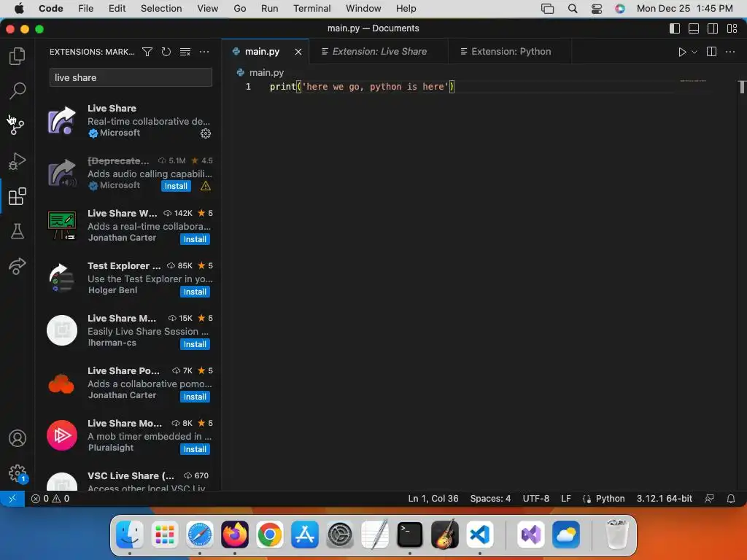This screenshot has height=560, width=747.
Task: Open Finder from the Dock
Action: click(x=130, y=534)
